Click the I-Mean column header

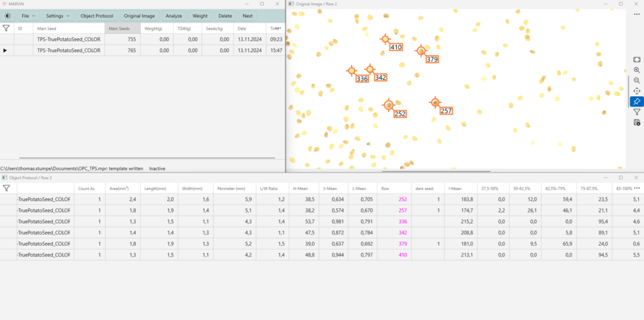461,189
